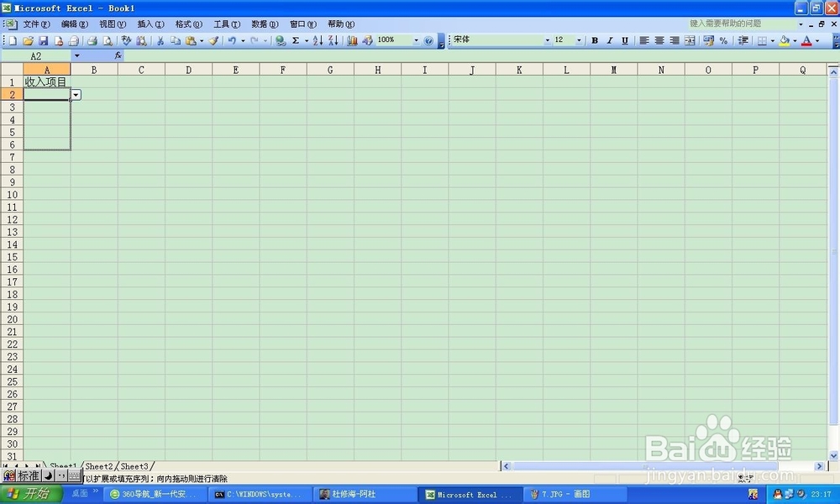Copy the selected cells
Screen dimensions: 840x504
pyautogui.click(x=176, y=40)
